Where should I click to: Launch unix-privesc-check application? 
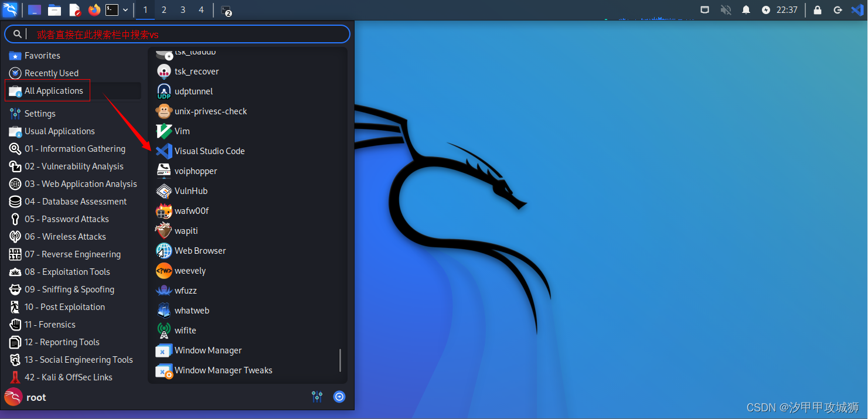245,111
